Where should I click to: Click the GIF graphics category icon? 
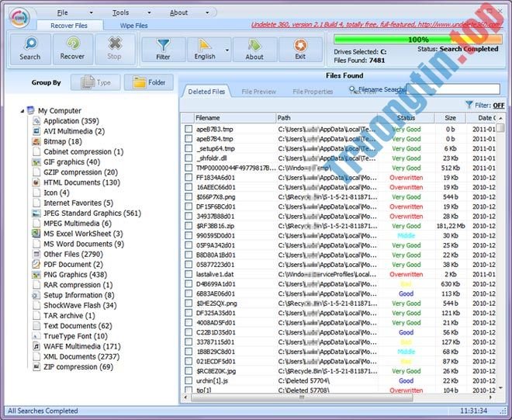click(x=36, y=161)
